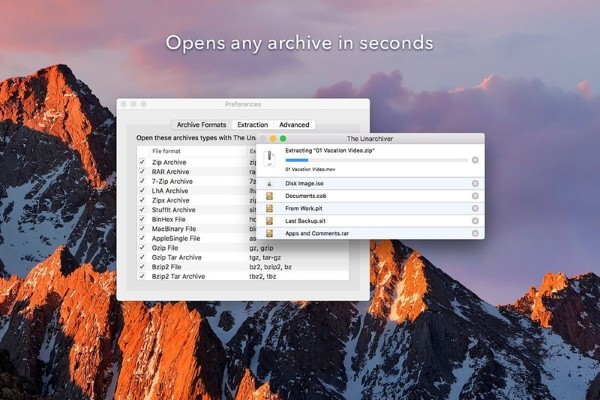Switch to the Extraction tab
Image resolution: width=600 pixels, height=400 pixels.
(252, 125)
